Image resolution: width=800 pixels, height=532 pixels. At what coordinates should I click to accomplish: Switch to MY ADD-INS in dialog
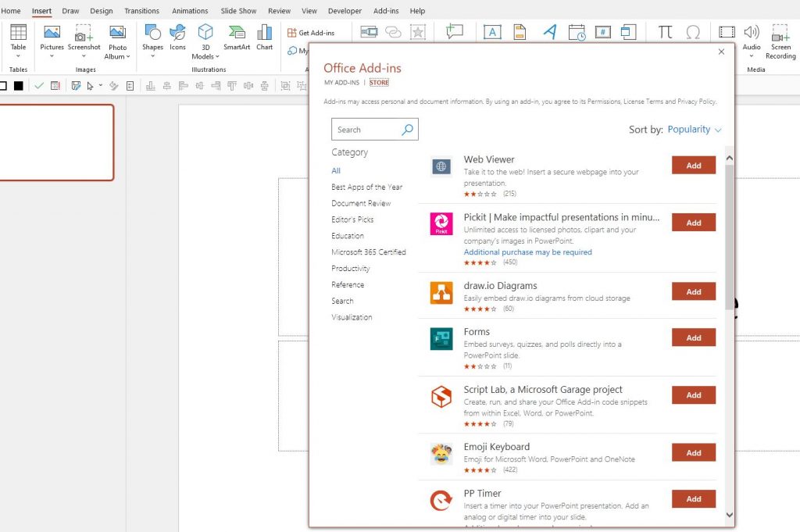pyautogui.click(x=342, y=83)
